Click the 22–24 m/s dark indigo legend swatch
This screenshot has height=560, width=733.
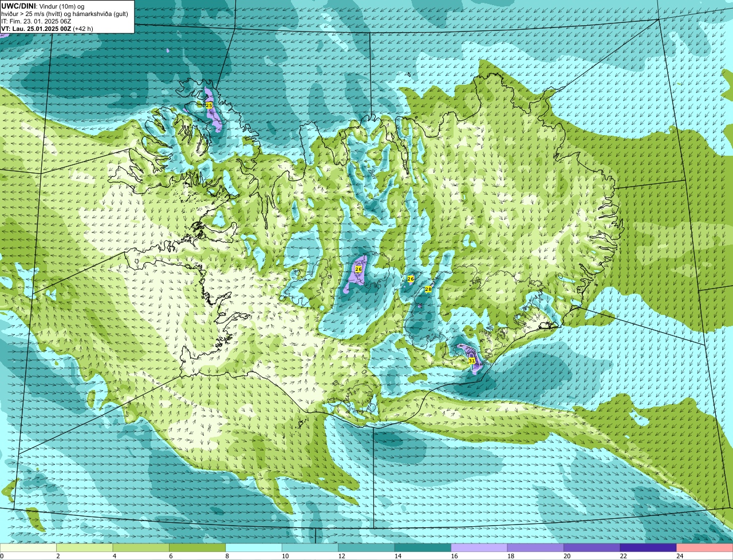point(648,548)
